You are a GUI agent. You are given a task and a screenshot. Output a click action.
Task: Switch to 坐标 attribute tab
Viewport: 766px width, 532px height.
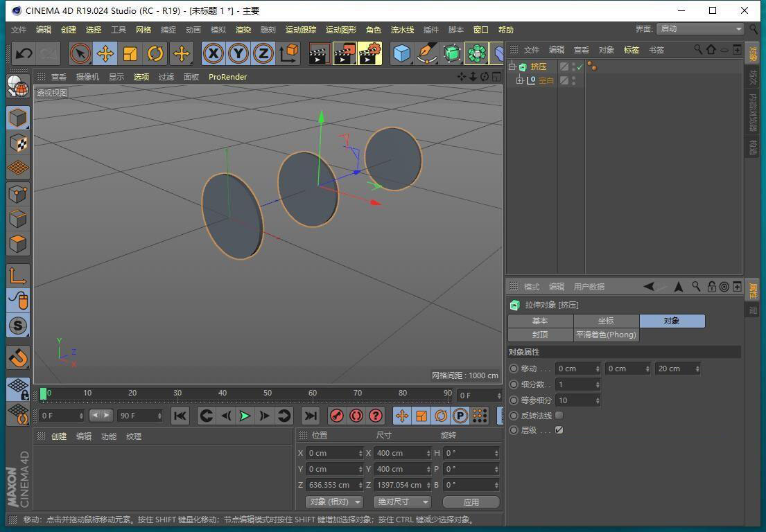pos(606,321)
